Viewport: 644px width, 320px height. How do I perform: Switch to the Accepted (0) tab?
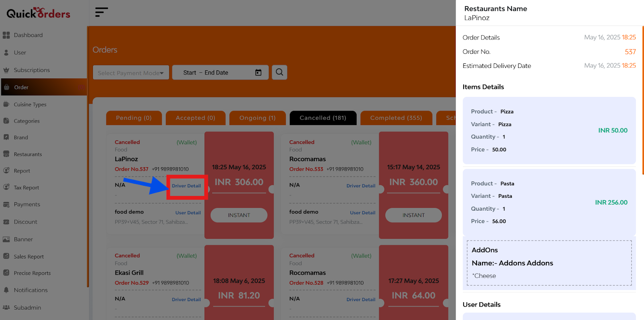click(x=196, y=118)
